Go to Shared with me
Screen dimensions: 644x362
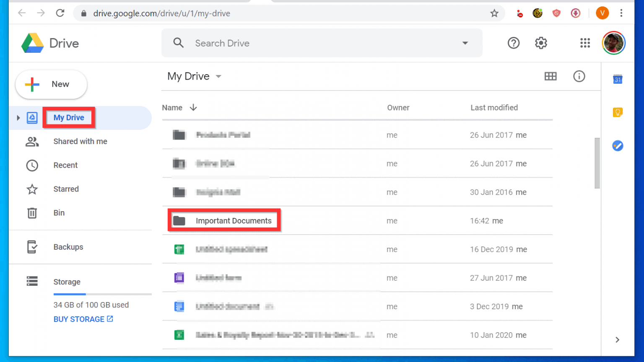point(80,141)
